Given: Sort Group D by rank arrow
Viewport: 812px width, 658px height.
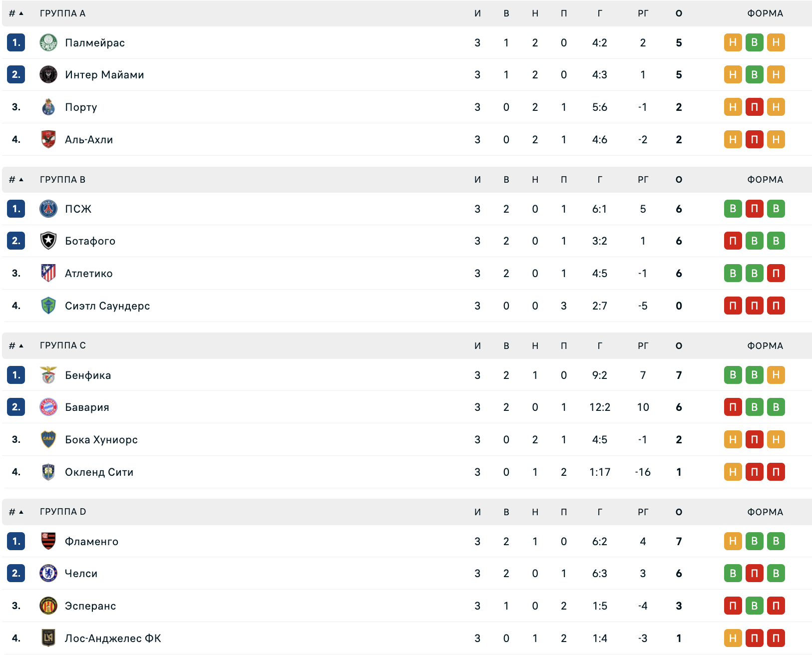Looking at the screenshot, I should tap(21, 512).
